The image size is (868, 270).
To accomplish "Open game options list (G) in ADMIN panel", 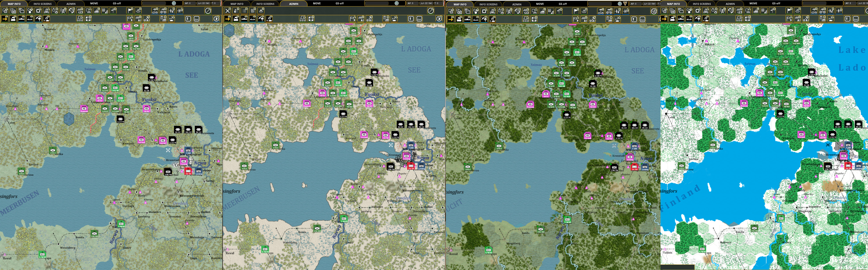I will tap(244, 11).
